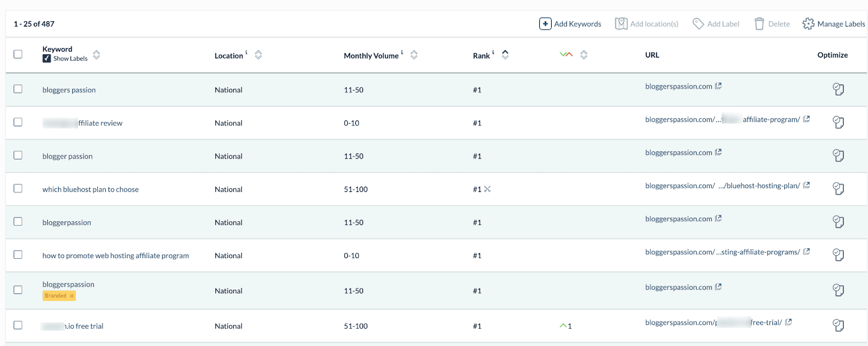Click keyword 'how to promote web hosting affiliate program'
Screen dimensions: 868x346
(116, 255)
